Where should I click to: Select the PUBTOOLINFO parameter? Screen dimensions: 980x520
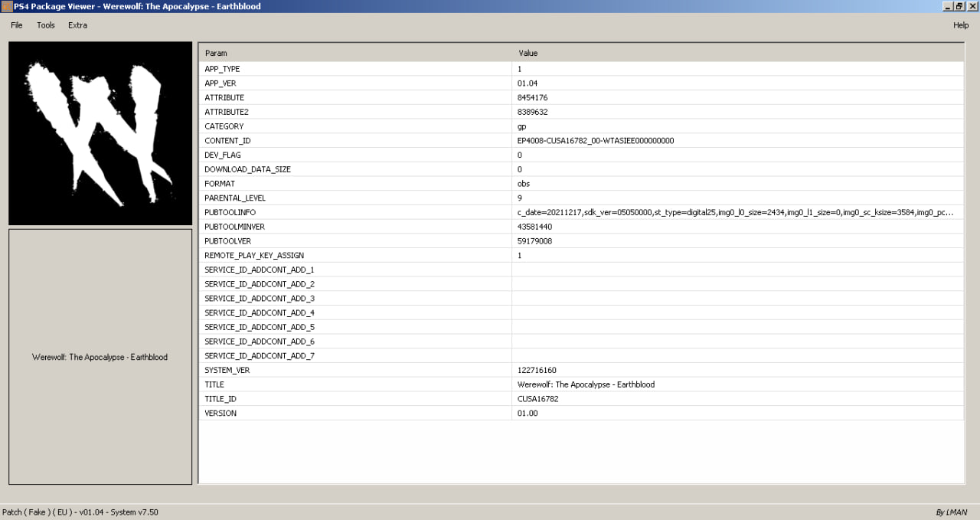[x=230, y=212]
